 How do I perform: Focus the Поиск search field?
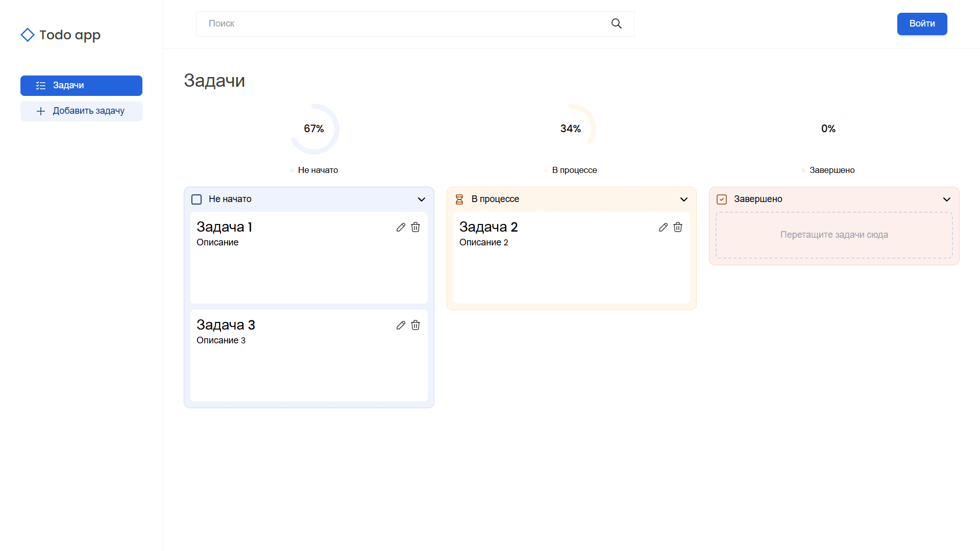pyautogui.click(x=415, y=24)
